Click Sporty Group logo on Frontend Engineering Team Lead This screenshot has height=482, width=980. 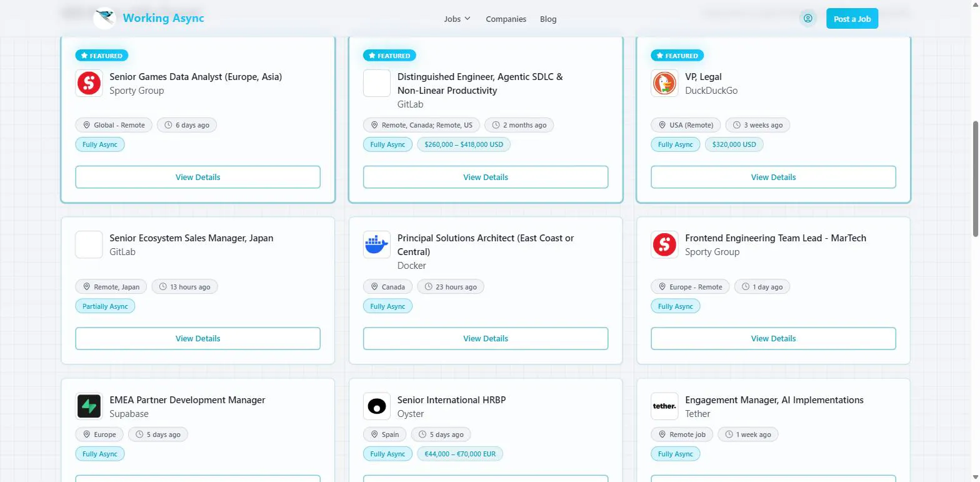(664, 244)
